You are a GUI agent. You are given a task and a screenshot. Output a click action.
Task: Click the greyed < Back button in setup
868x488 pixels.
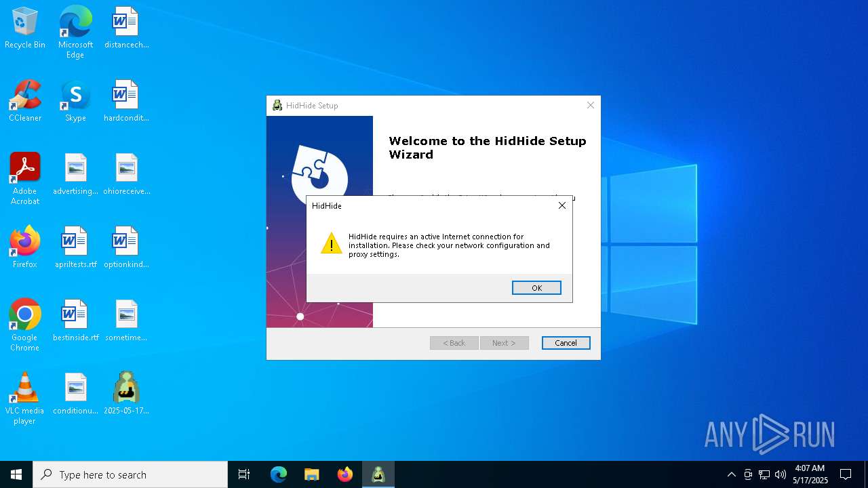click(454, 343)
